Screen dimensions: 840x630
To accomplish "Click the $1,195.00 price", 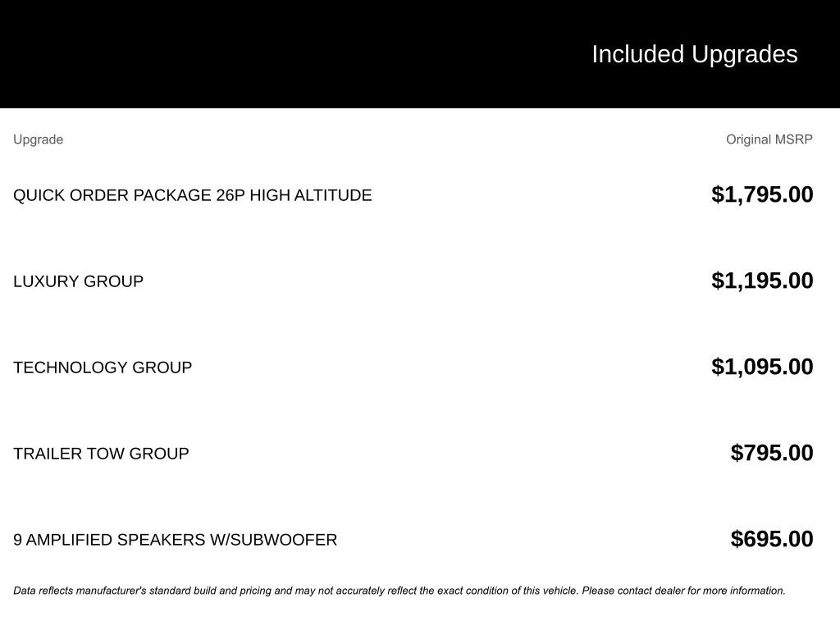I will click(762, 281).
